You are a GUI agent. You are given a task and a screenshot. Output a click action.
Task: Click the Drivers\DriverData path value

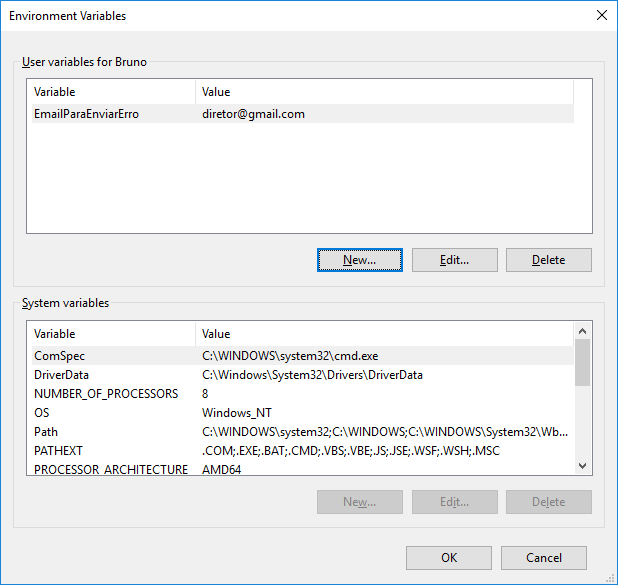pos(312,374)
